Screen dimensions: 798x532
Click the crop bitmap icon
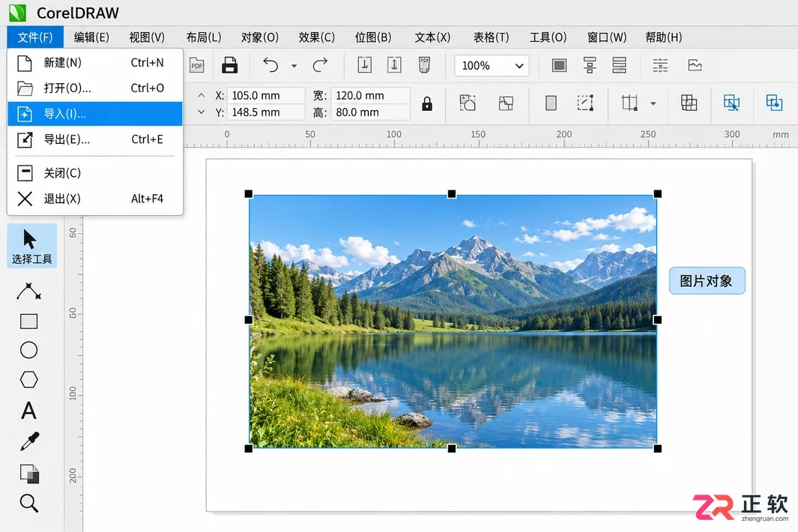click(x=629, y=103)
